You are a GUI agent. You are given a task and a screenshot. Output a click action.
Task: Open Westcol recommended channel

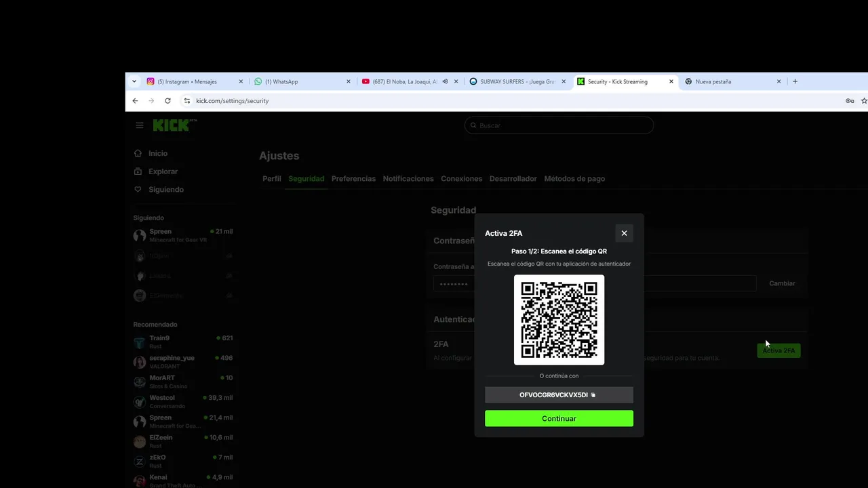click(x=183, y=401)
